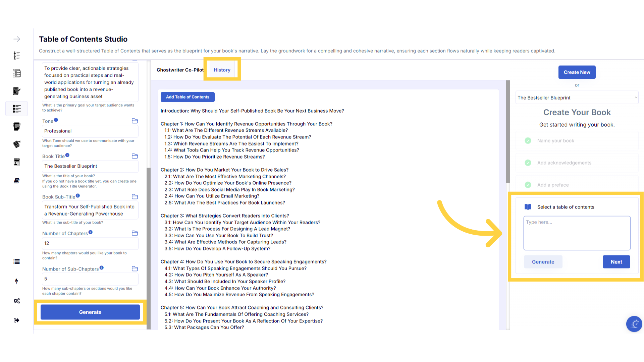
Task: Click the Add Table of Contents button
Action: pos(187,97)
